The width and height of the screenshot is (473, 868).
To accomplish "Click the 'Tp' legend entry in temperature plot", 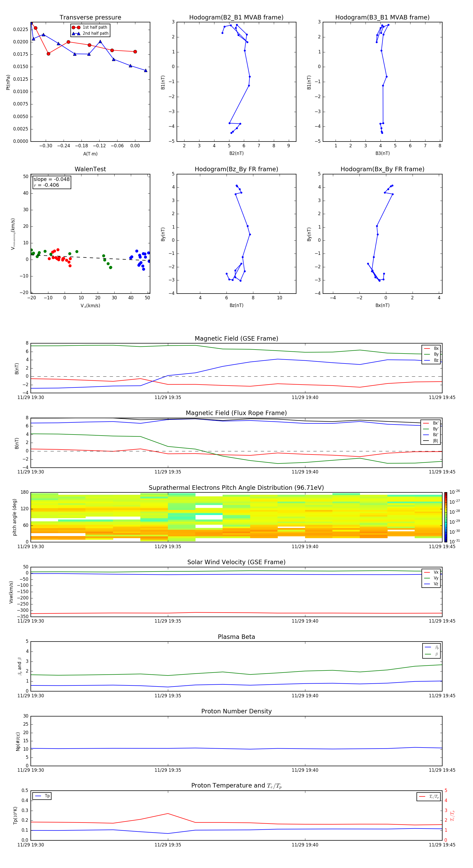I will (x=42, y=796).
